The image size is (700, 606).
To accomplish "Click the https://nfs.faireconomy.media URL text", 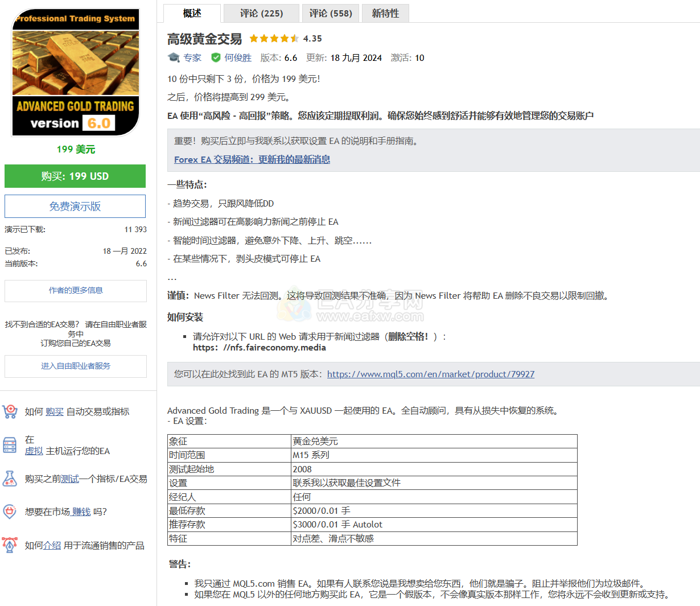I will [260, 348].
